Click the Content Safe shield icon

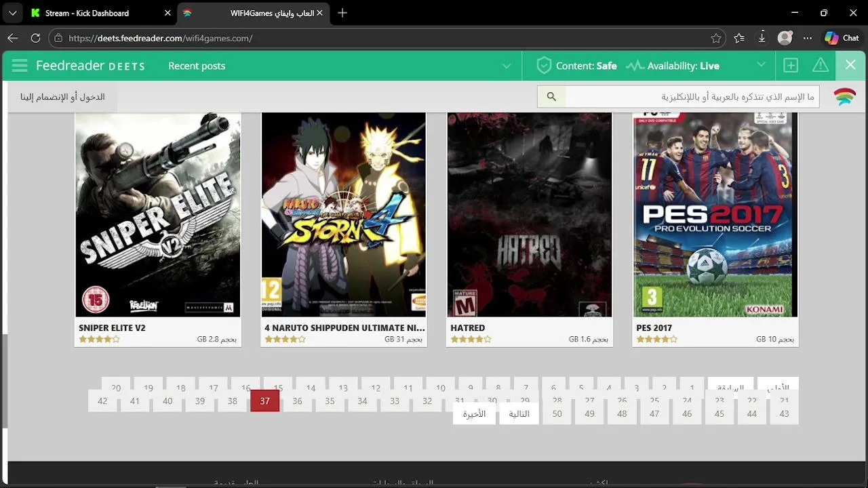(543, 66)
